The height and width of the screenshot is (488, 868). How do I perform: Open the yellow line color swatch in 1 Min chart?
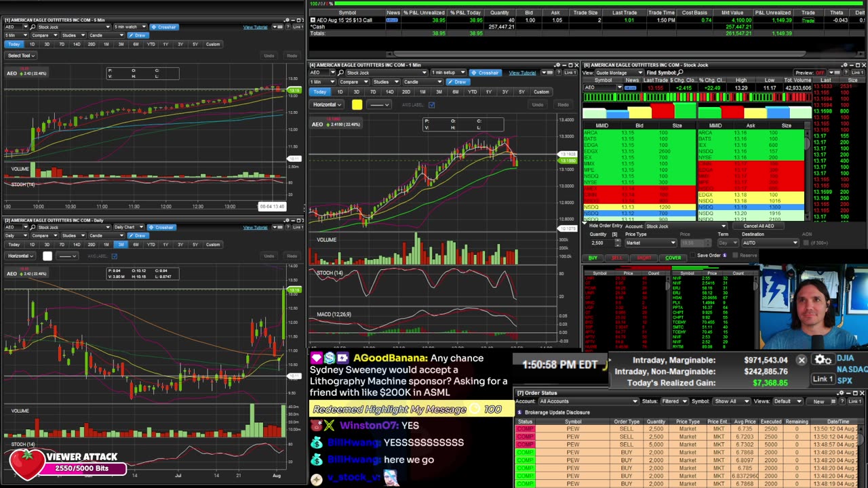[x=357, y=105]
